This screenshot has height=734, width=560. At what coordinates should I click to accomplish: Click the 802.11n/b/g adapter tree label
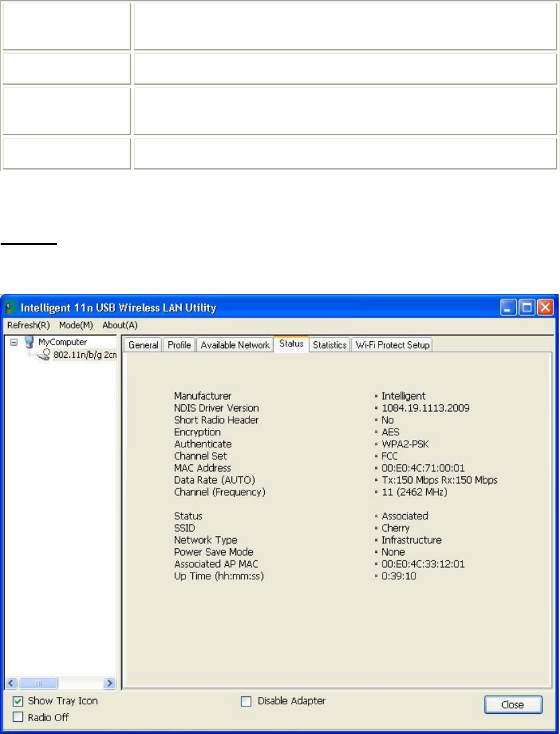coord(85,355)
